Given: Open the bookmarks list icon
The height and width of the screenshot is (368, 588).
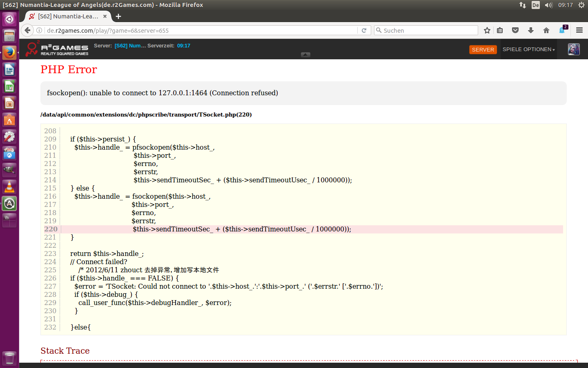Looking at the screenshot, I should point(500,30).
